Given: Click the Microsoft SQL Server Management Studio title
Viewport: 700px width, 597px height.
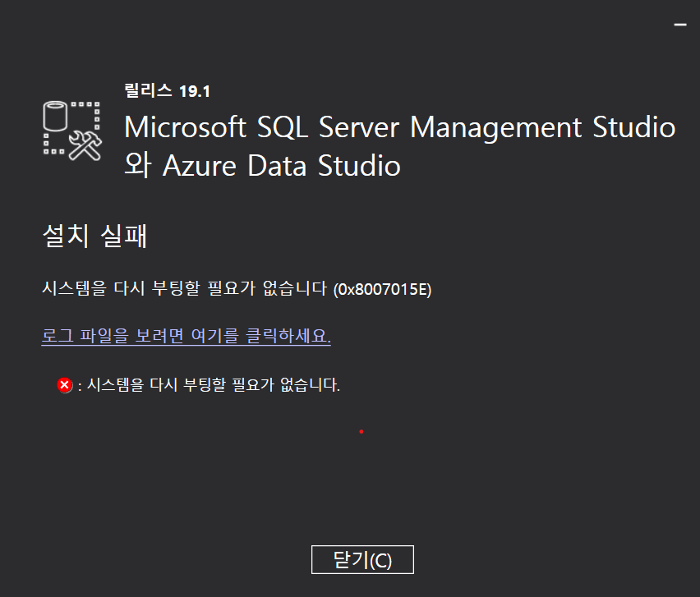Looking at the screenshot, I should 399,146.
